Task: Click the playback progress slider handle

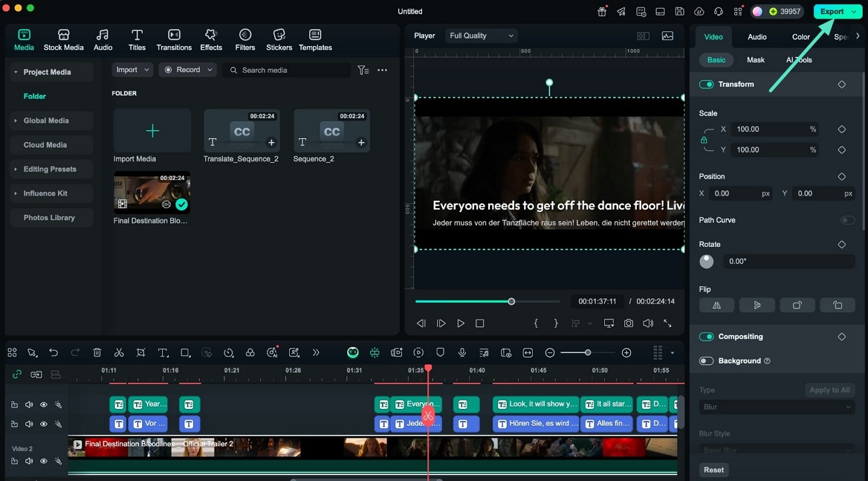Action: pos(511,302)
